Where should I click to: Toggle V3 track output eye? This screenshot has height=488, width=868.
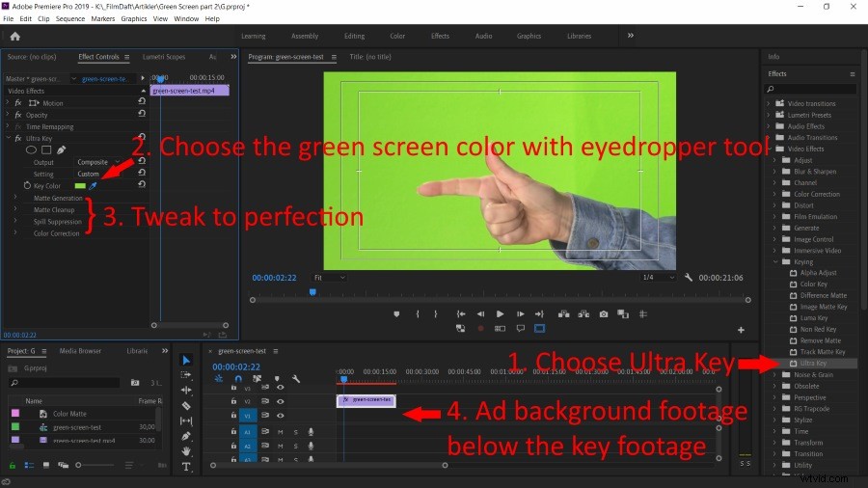pos(280,388)
